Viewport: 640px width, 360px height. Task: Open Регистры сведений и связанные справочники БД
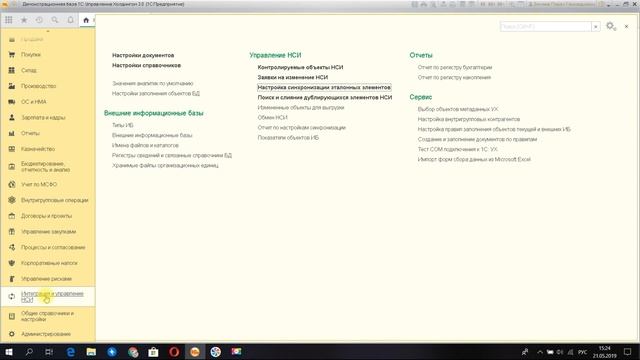172,156
